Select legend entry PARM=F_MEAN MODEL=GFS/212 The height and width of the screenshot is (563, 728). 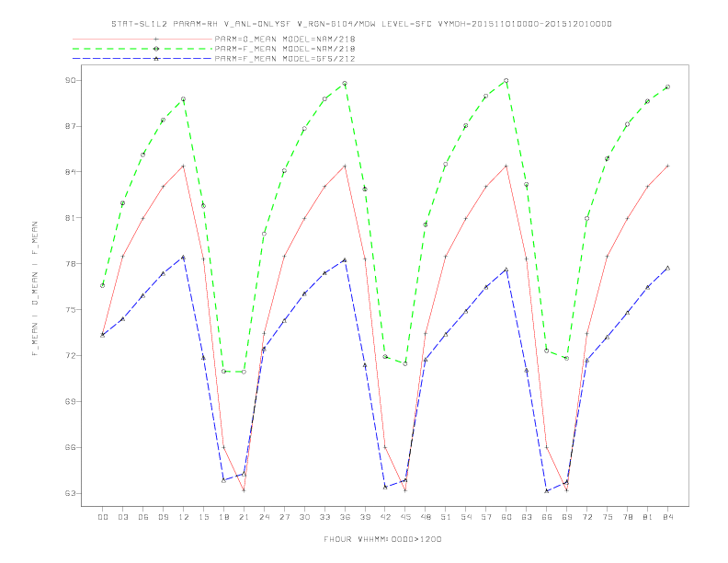coord(285,59)
